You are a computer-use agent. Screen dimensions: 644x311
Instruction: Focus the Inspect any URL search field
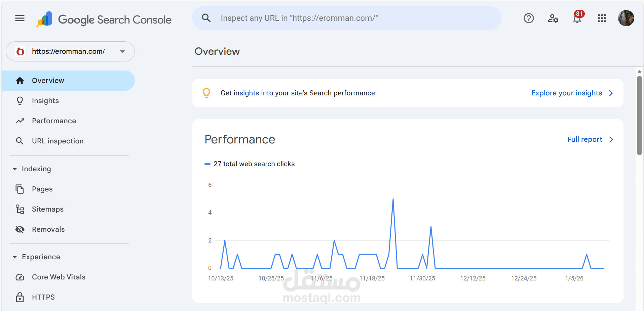(x=347, y=18)
